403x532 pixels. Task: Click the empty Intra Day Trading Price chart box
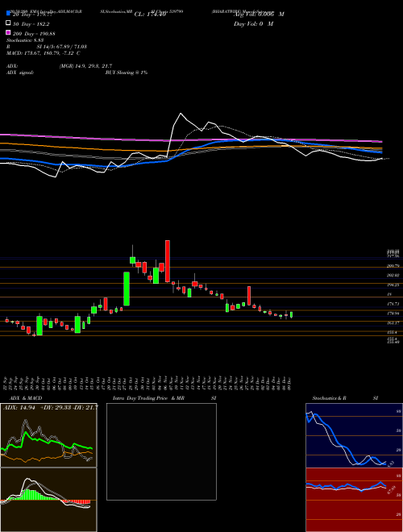click(161, 451)
